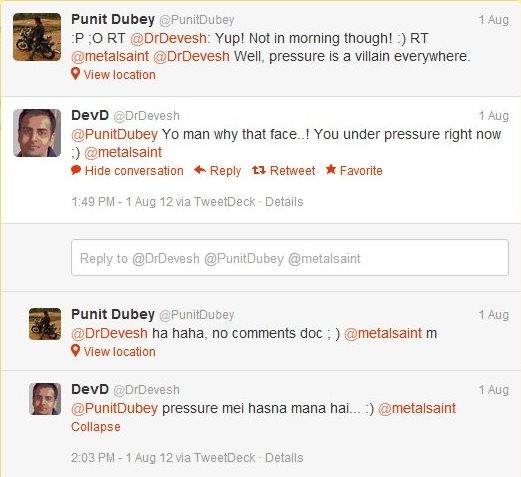
Task: Open the TweetDeck link on 1:49 PM tweet
Action: (224, 202)
